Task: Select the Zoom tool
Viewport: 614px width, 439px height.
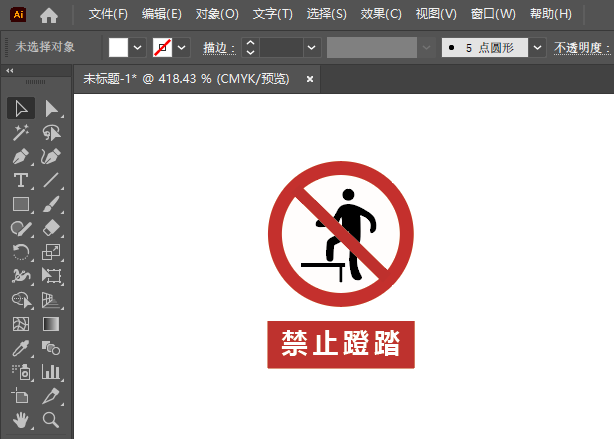Action: (x=51, y=420)
